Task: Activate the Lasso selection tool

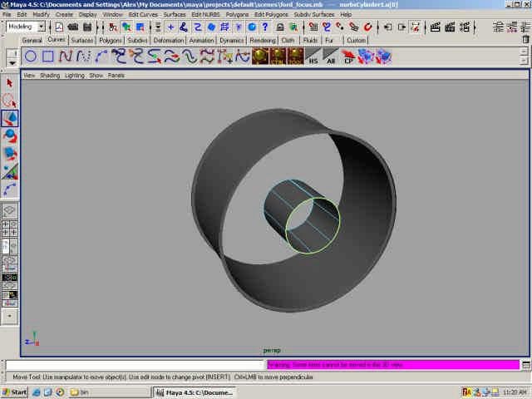Action: tap(10, 100)
